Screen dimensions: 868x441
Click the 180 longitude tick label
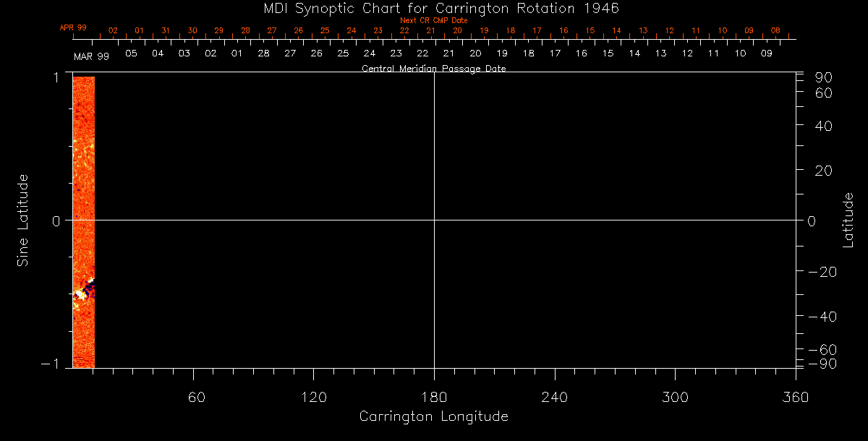434,396
